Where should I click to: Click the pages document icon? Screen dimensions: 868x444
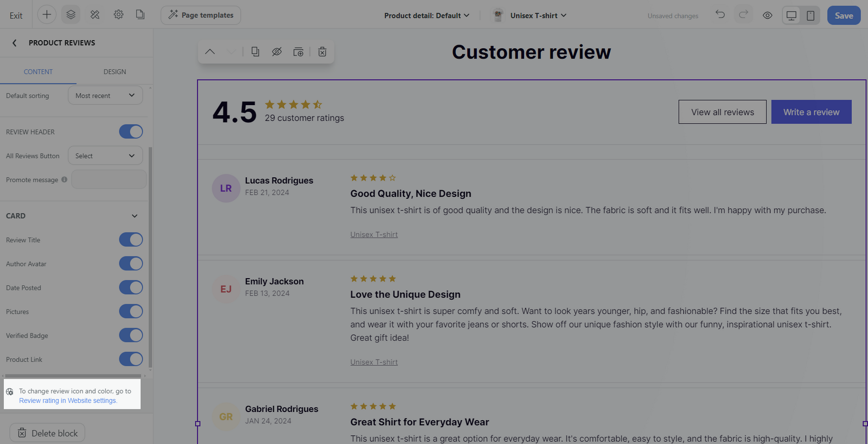(x=140, y=15)
